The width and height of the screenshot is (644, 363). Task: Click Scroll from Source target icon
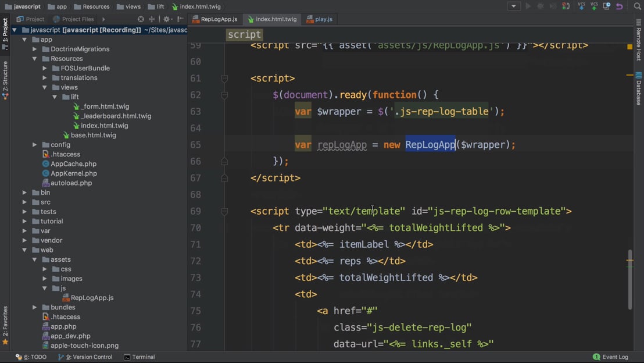point(141,19)
